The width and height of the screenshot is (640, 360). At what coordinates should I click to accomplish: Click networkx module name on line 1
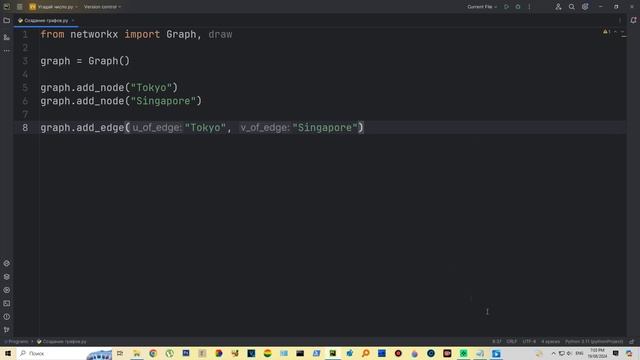pos(94,34)
